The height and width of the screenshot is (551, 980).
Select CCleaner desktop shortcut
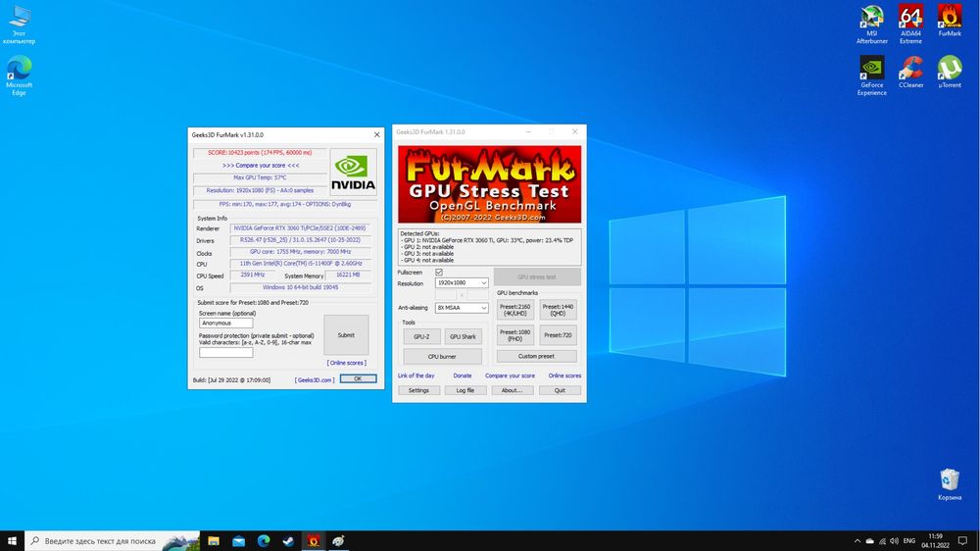(910, 72)
